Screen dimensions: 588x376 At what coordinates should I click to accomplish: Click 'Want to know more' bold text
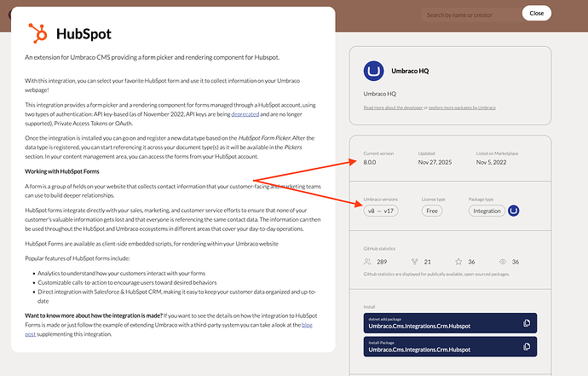tap(94, 315)
